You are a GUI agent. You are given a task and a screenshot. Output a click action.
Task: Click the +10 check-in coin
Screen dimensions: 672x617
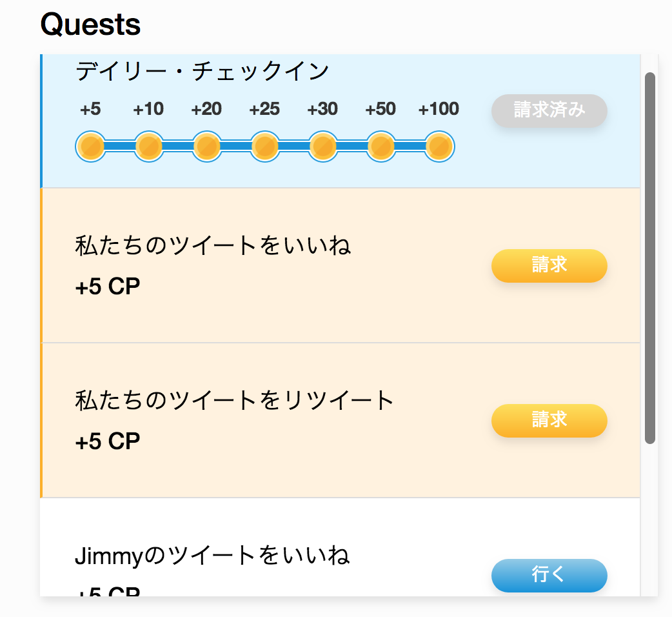[x=148, y=147]
